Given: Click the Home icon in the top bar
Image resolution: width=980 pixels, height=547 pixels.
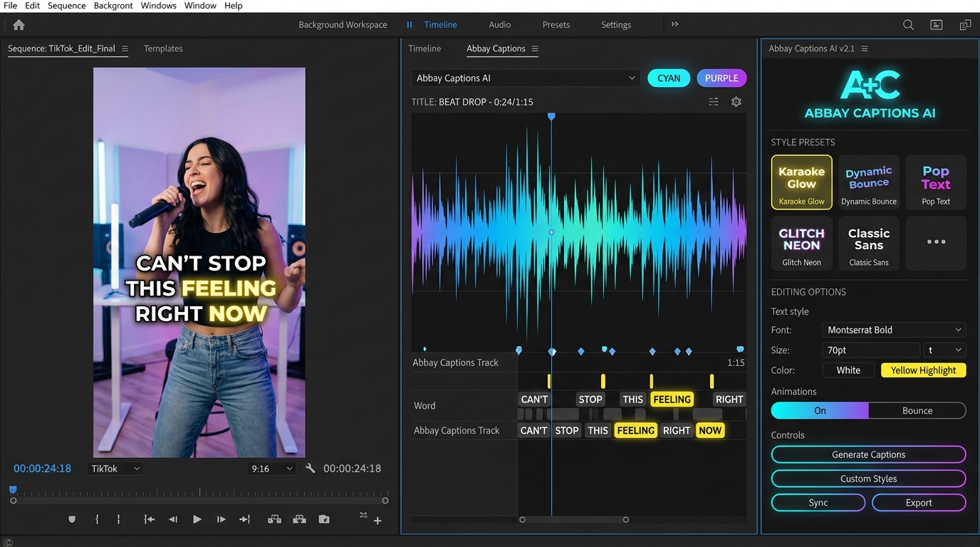Looking at the screenshot, I should pos(19,25).
